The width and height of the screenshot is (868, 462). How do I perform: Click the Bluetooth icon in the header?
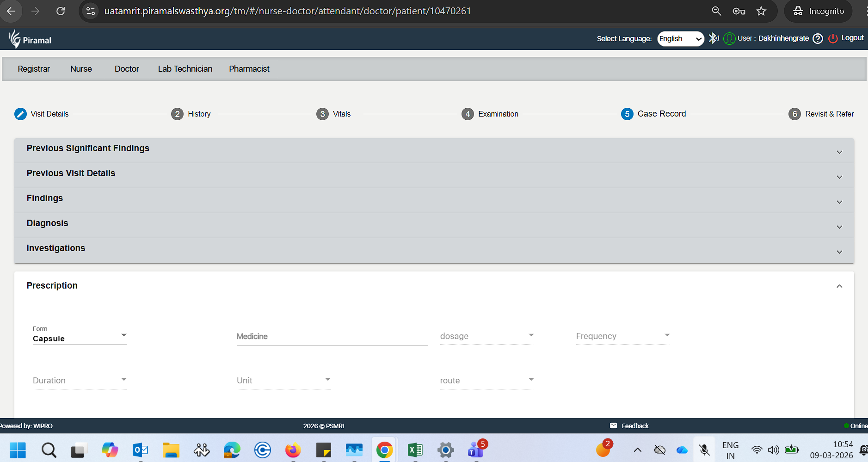pyautogui.click(x=714, y=38)
